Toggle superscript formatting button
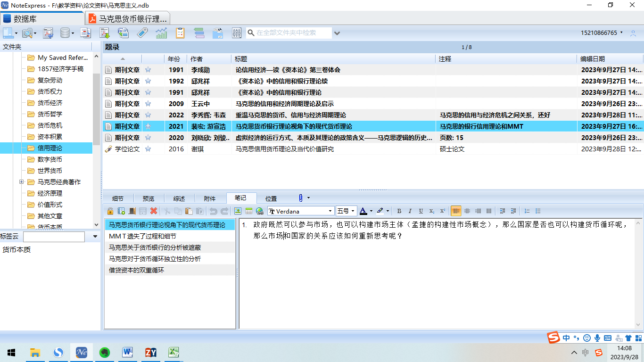This screenshot has width=644, height=362. pyautogui.click(x=443, y=211)
